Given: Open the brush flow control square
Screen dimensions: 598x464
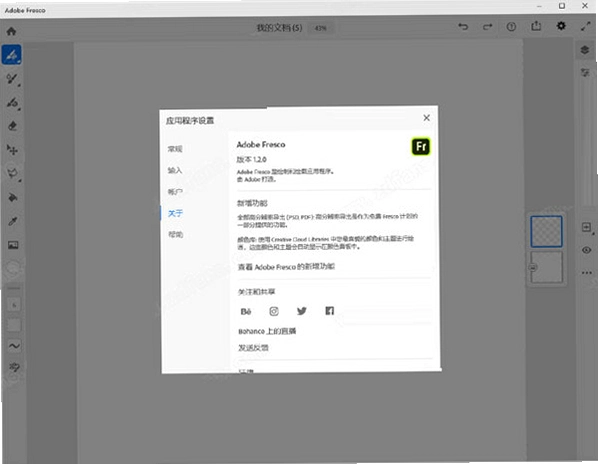Looking at the screenshot, I should [14, 325].
